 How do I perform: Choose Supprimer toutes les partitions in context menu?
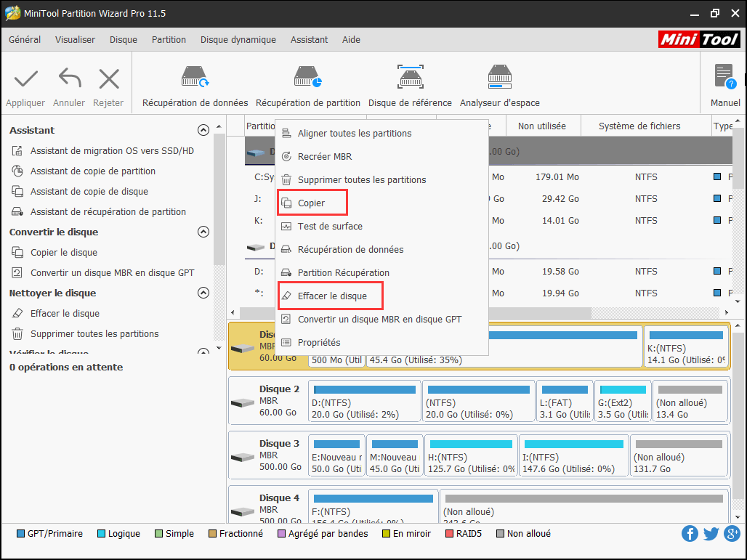click(382, 180)
